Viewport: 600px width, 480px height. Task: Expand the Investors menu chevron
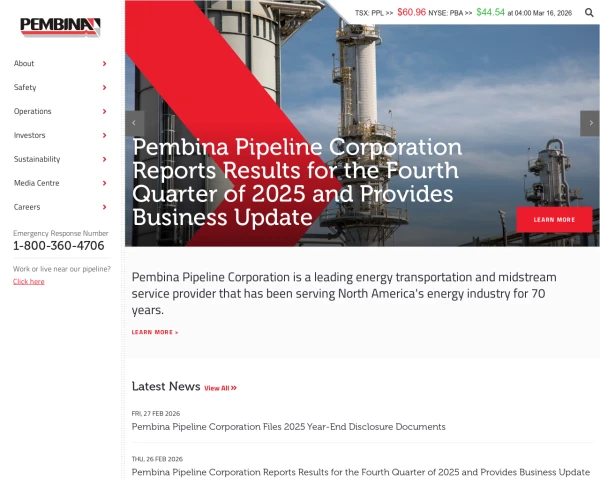tap(104, 135)
